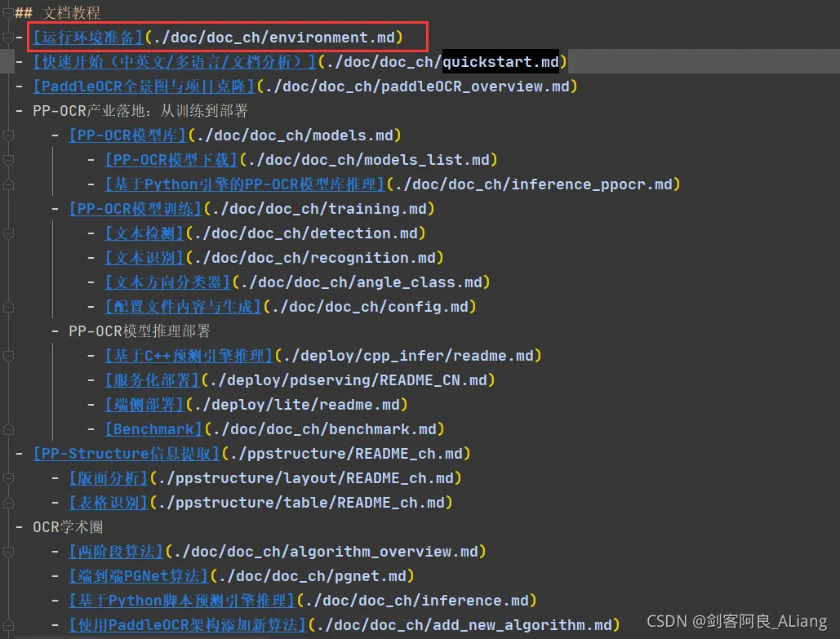This screenshot has width=840, height=639.
Task: Click the ./ppstructure/layout/README_ch.md path
Action: click(x=305, y=478)
